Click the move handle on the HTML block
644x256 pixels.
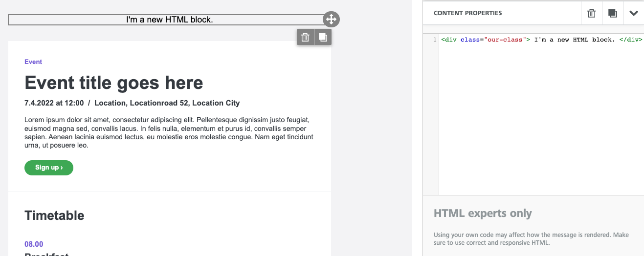(331, 20)
